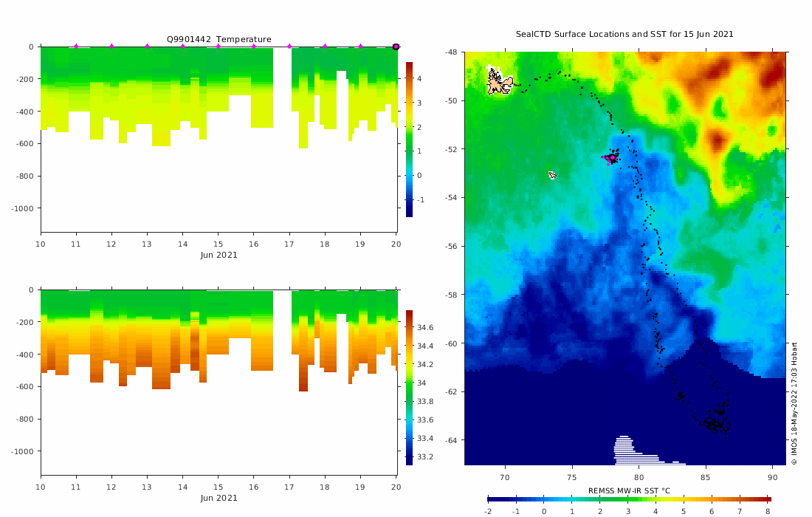Click the magenta diamond marker at day 11
The height and width of the screenshot is (517, 812).
(76, 47)
